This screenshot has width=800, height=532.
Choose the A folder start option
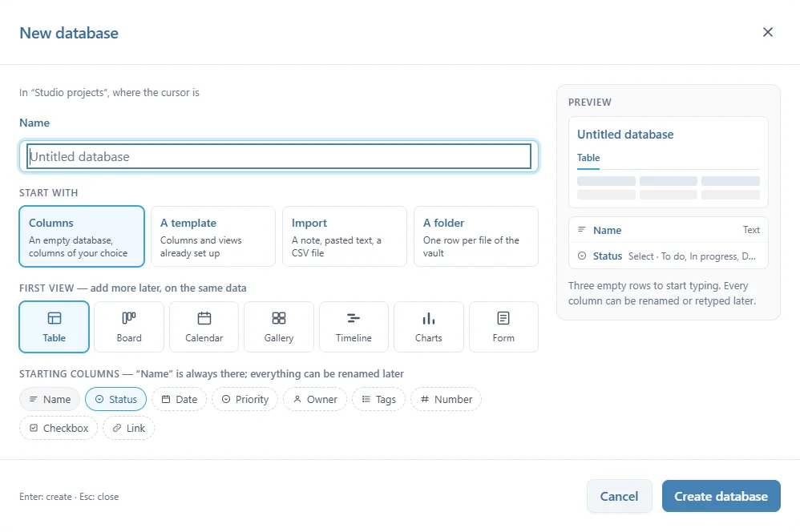point(476,236)
